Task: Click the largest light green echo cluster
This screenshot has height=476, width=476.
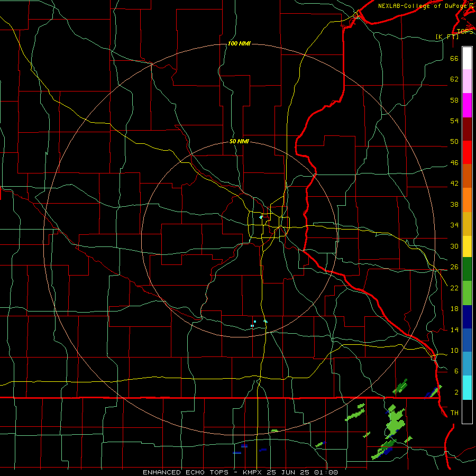Action: 395,420
